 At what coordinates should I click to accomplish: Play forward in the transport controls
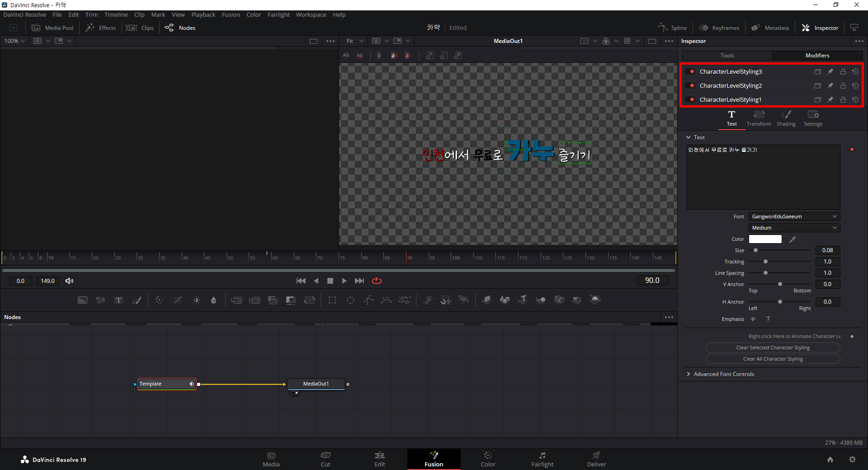[x=344, y=281]
